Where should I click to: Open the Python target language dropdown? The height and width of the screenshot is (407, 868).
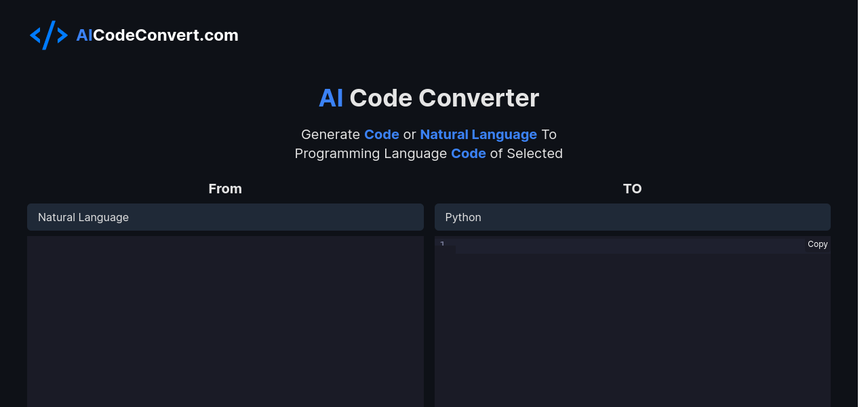pyautogui.click(x=632, y=217)
